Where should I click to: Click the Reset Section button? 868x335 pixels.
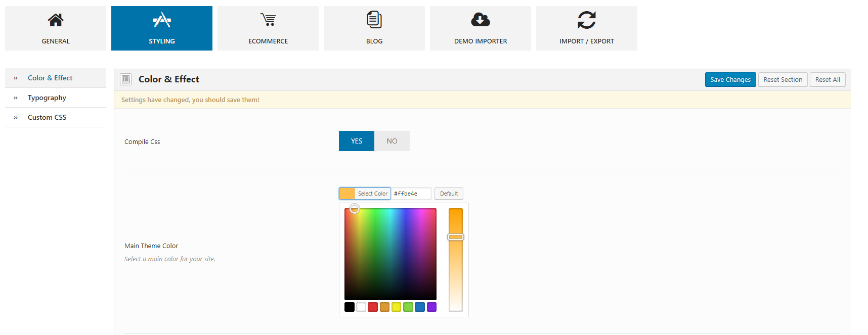(x=783, y=79)
